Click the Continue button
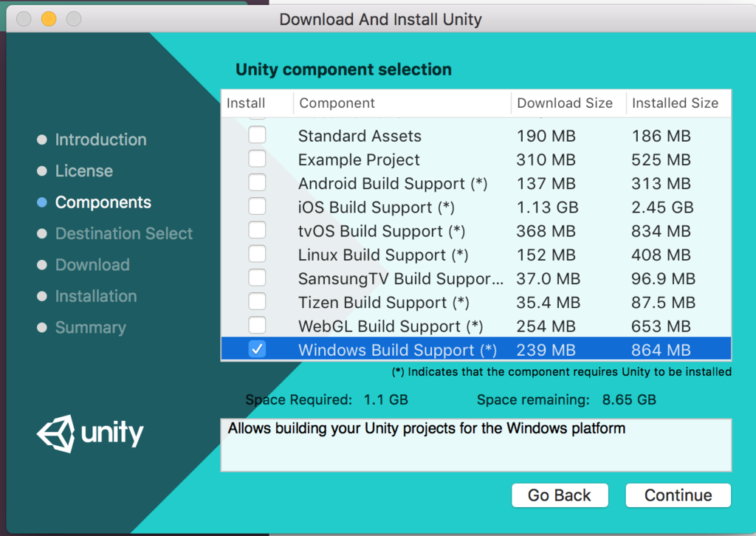This screenshot has height=536, width=756. (678, 495)
